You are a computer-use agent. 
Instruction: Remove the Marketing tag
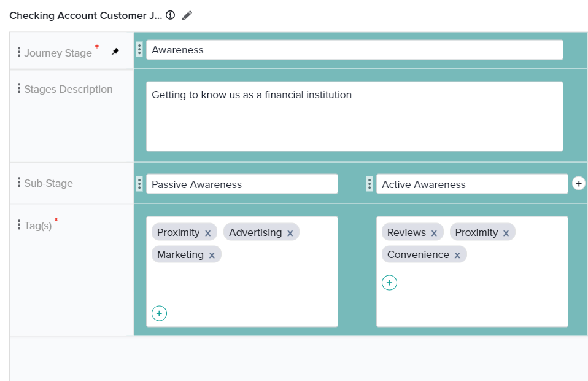pyautogui.click(x=212, y=255)
